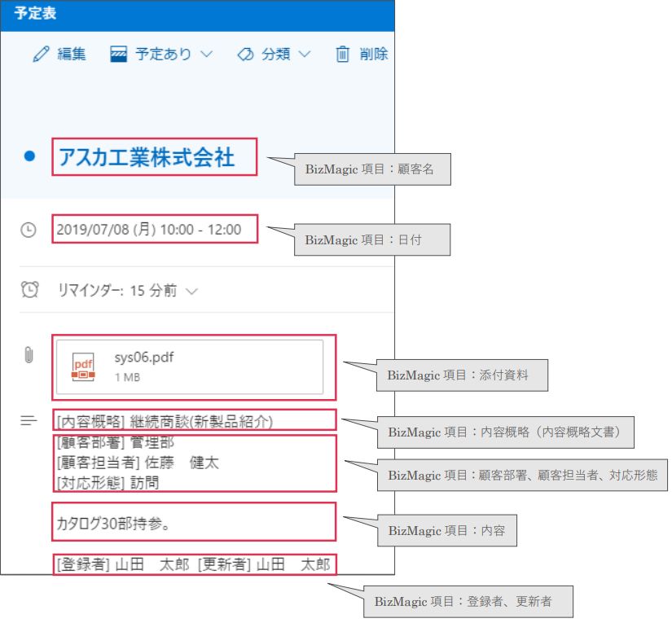This screenshot has height=623, width=672.
Task: Open the リマインダー 15 分前 dropdown
Action: point(127,291)
